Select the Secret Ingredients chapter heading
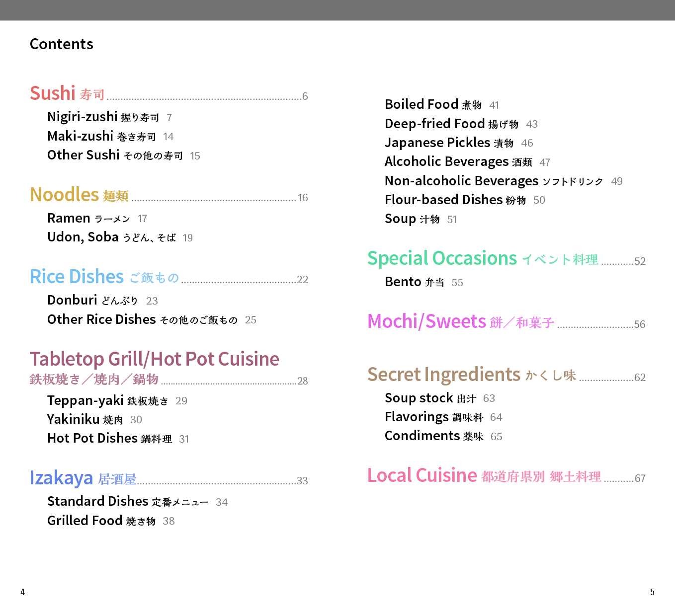This screenshot has height=616, width=675. click(x=506, y=375)
